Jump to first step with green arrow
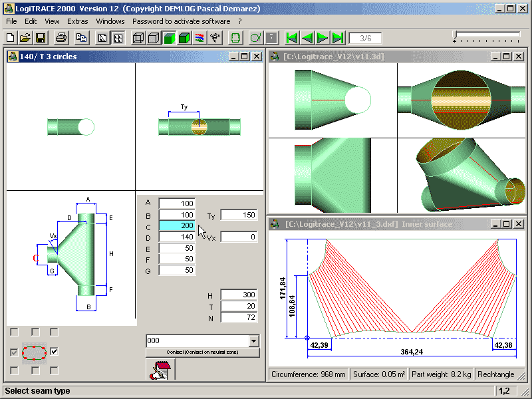Screen dimensions: 532x399 [x=292, y=38]
